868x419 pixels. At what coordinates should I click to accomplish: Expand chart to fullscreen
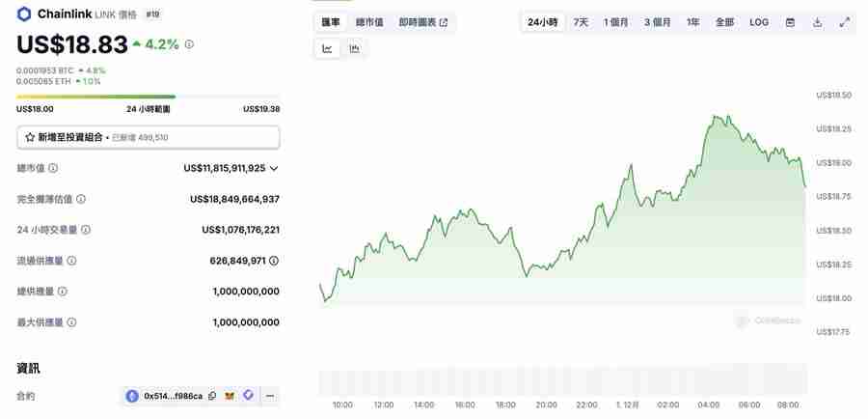[845, 22]
